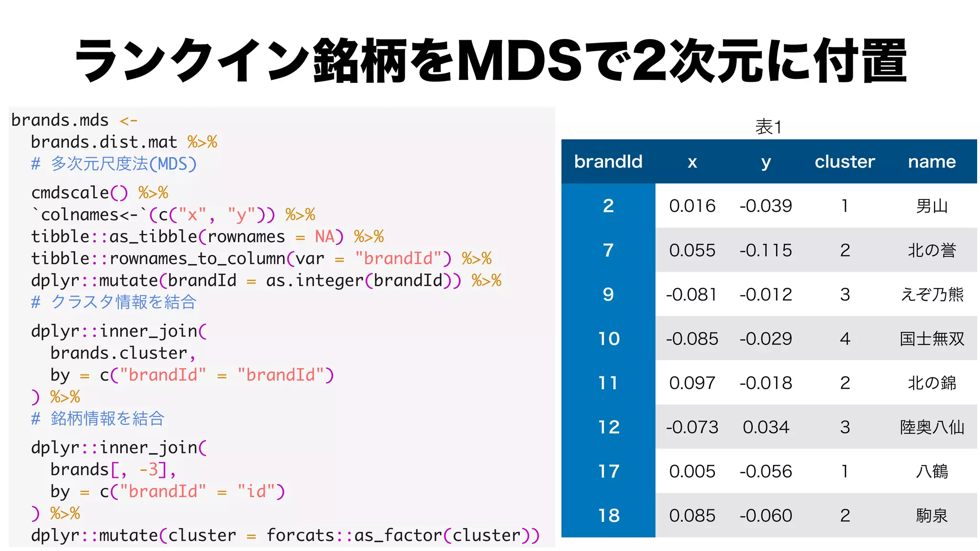Viewport: 980px width, 551px height.
Task: Click x value -0.081
Action: (692, 294)
